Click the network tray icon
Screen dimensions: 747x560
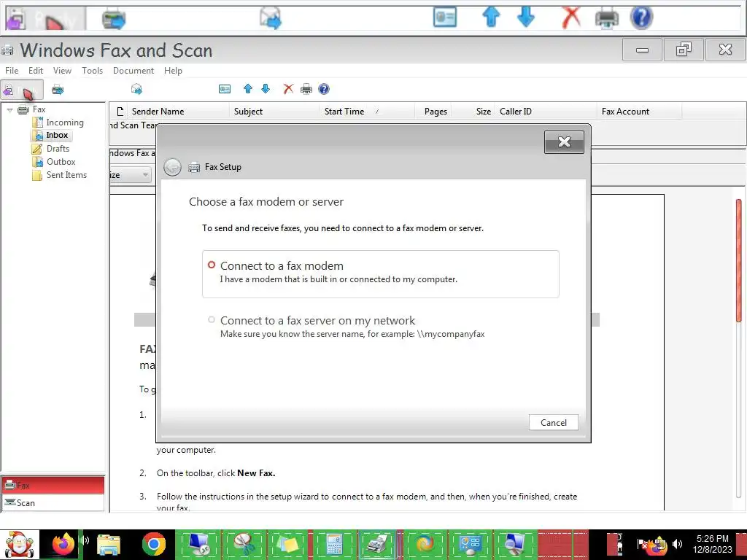click(659, 545)
